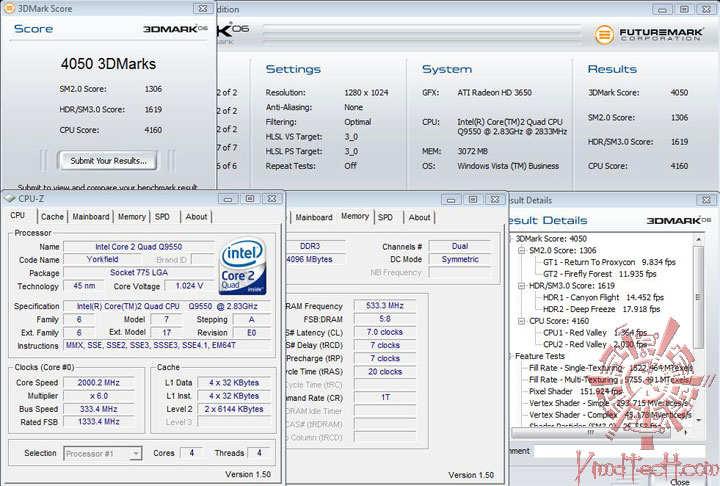
Task: Click the Futuremark Corporation logo
Action: pyautogui.click(x=648, y=34)
